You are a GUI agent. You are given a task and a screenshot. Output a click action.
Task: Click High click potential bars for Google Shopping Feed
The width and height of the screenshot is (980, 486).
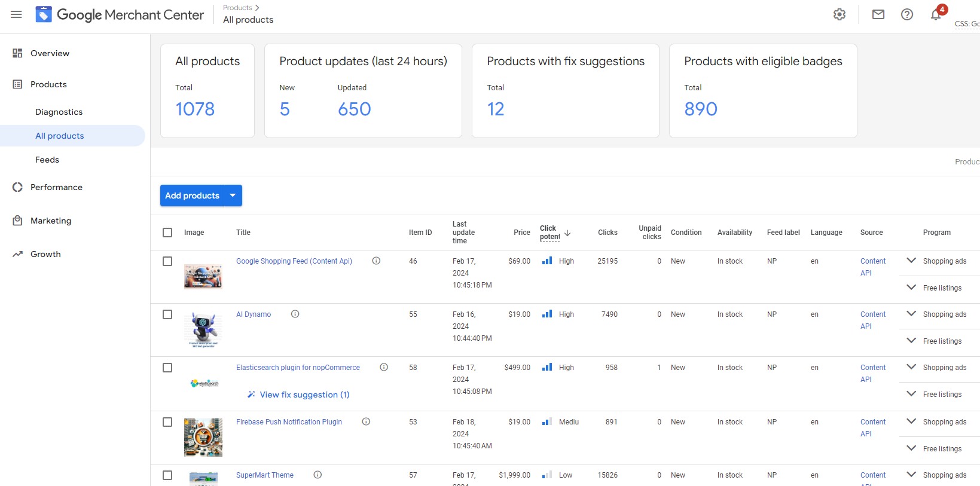(547, 261)
